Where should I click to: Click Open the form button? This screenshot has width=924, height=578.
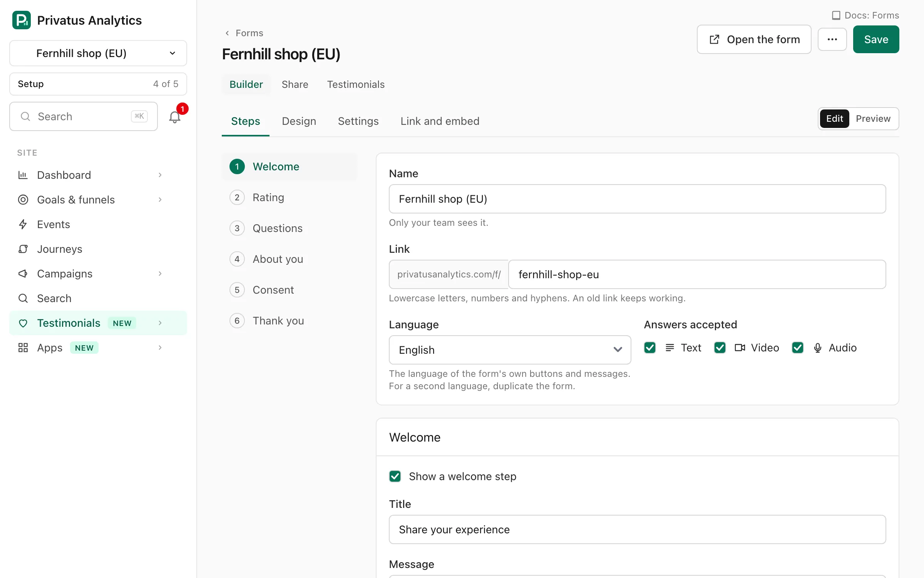(x=754, y=39)
